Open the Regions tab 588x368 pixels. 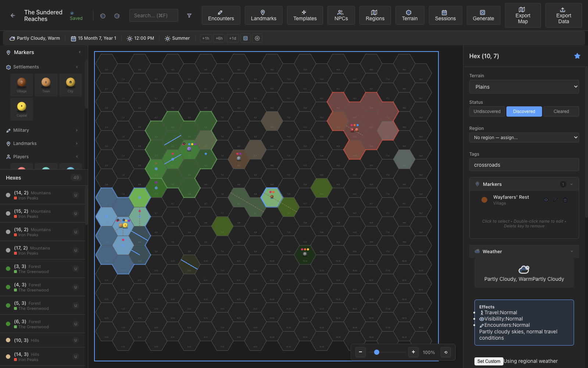tap(375, 15)
